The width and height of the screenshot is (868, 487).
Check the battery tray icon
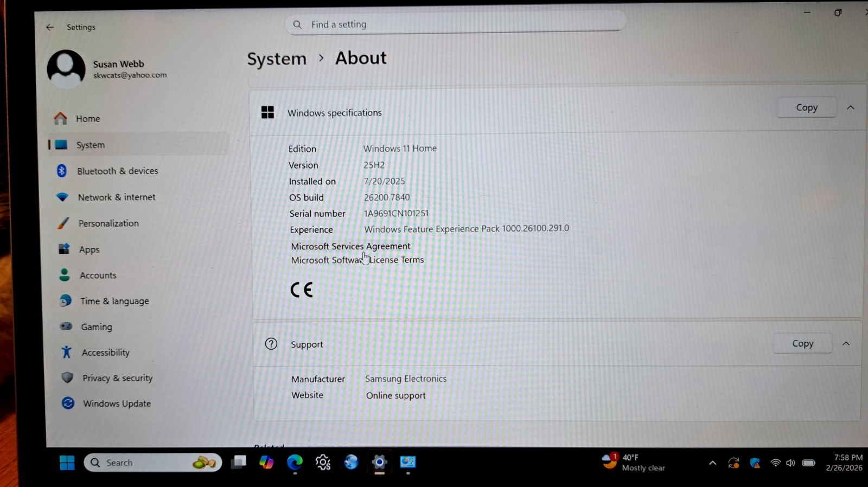808,463
